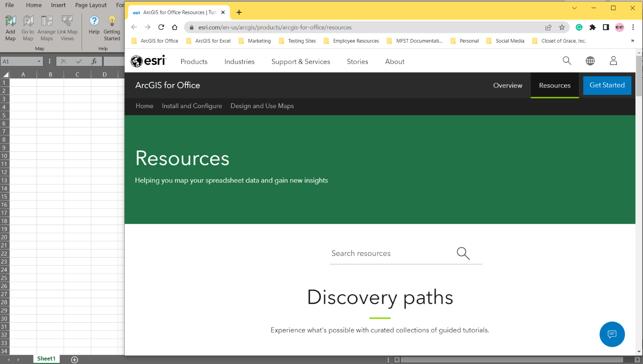This screenshot has height=364, width=643.
Task: Click the browser forward arrow
Action: [147, 27]
